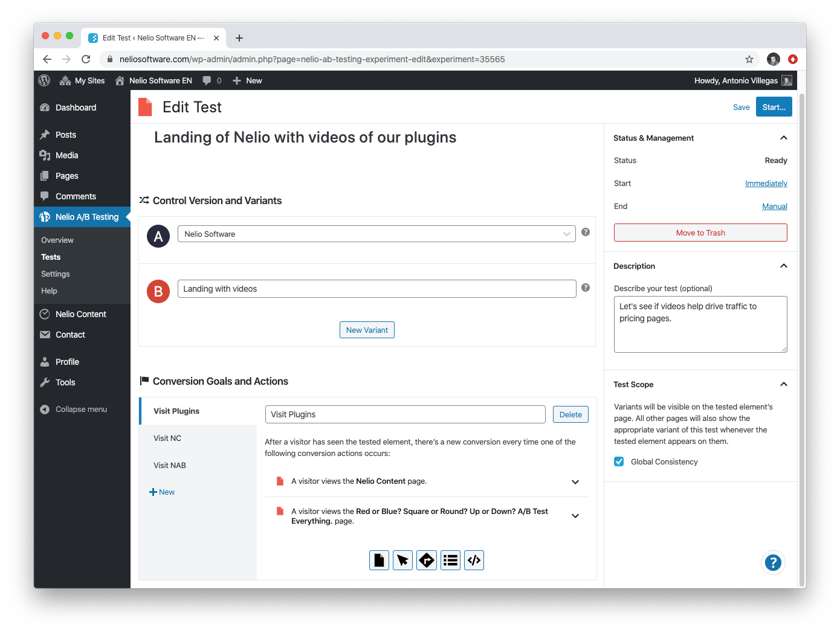Collapse the Status & Management panel
The width and height of the screenshot is (840, 633).
coord(784,138)
